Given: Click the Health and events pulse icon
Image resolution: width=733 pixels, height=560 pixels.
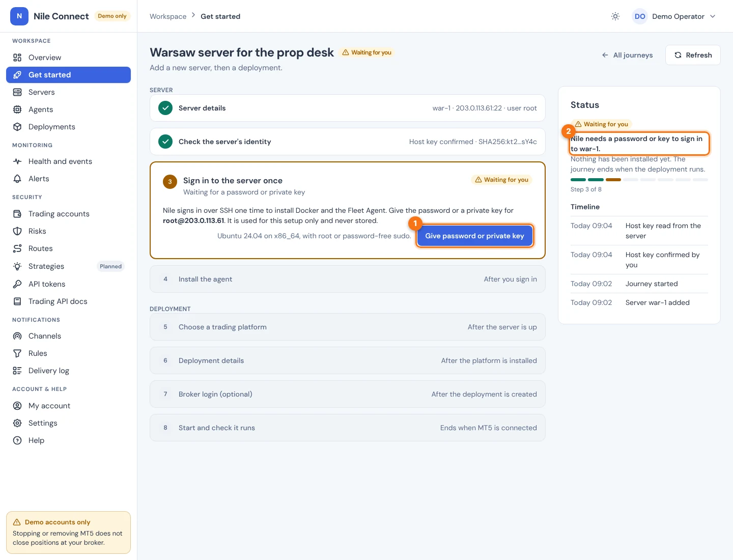Looking at the screenshot, I should pos(17,161).
